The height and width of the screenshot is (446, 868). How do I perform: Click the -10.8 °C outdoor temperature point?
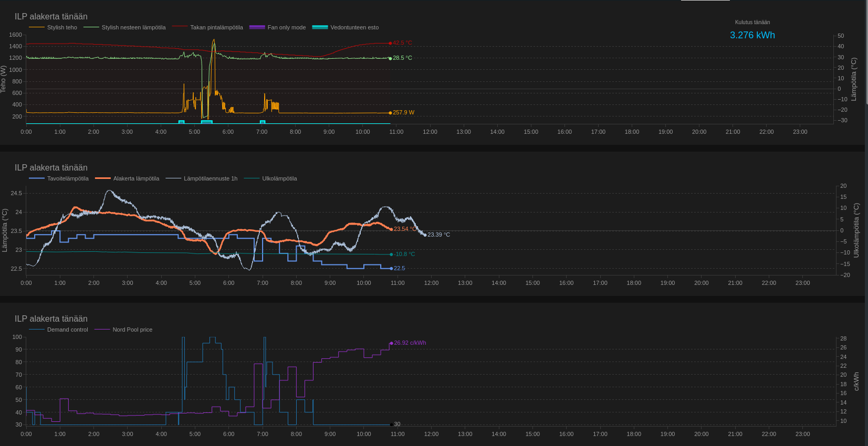click(391, 254)
